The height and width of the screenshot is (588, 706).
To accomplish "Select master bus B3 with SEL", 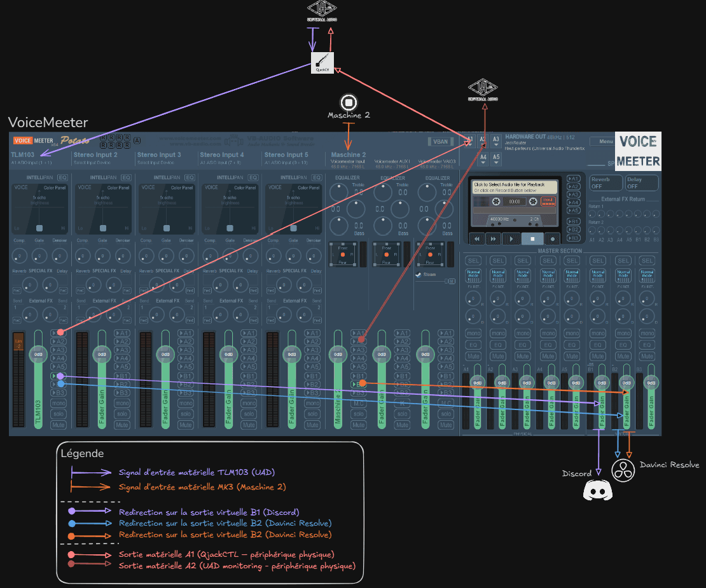I will click(x=647, y=261).
